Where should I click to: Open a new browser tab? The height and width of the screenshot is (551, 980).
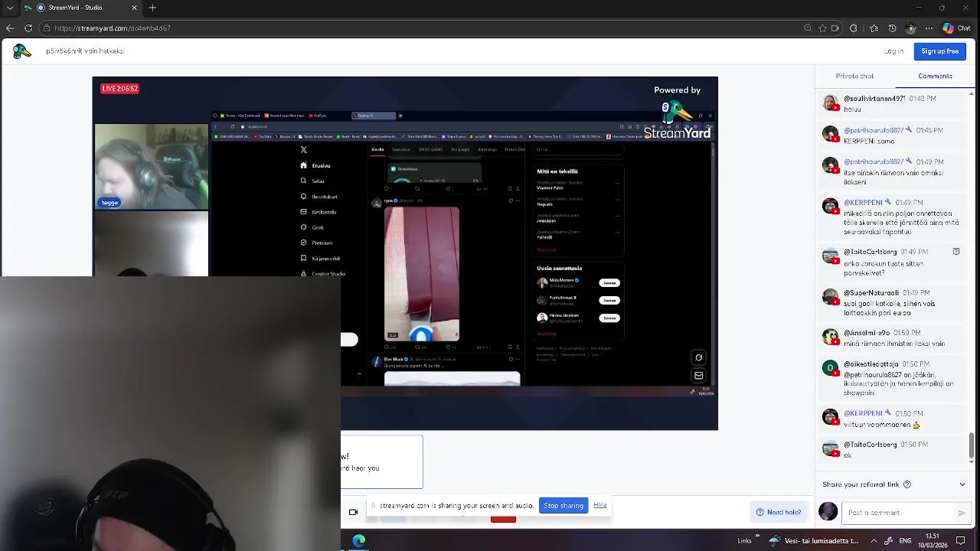pyautogui.click(x=152, y=8)
